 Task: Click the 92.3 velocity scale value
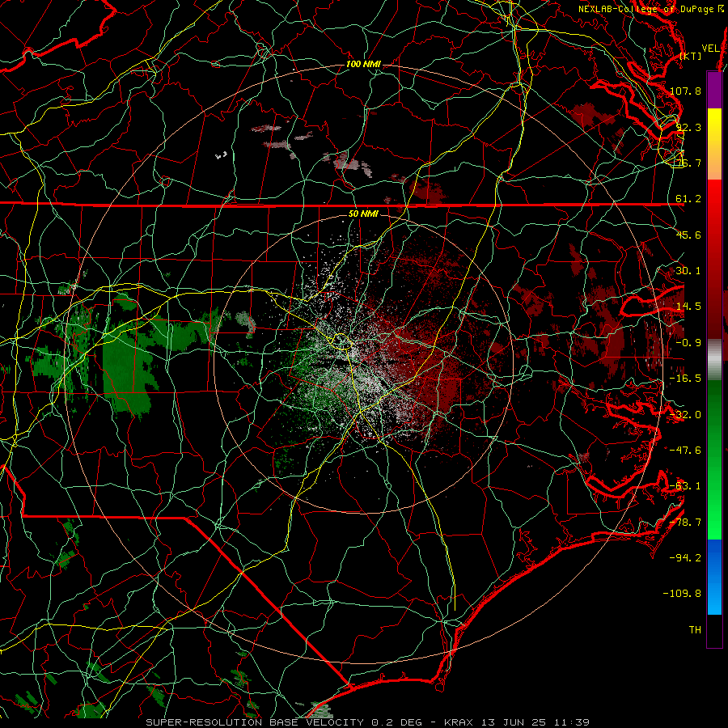point(688,127)
